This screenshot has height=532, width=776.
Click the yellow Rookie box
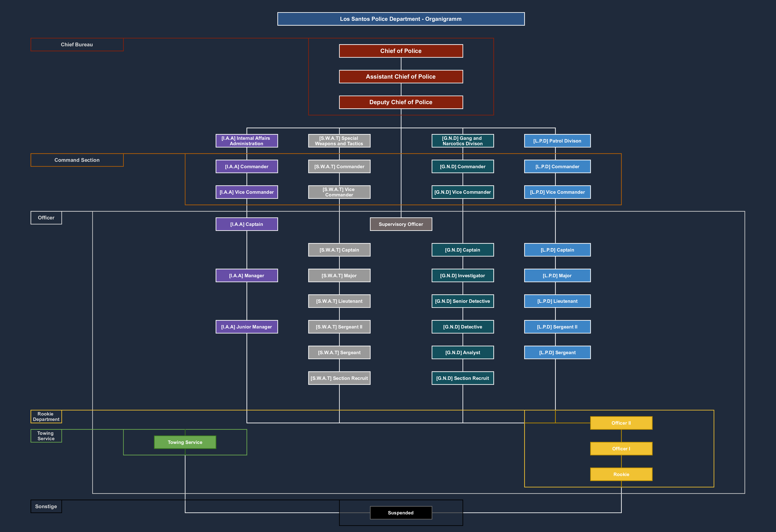point(621,474)
